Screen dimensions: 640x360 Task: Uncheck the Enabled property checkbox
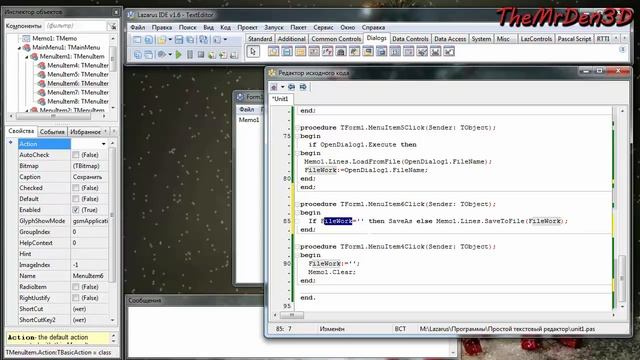(76, 210)
